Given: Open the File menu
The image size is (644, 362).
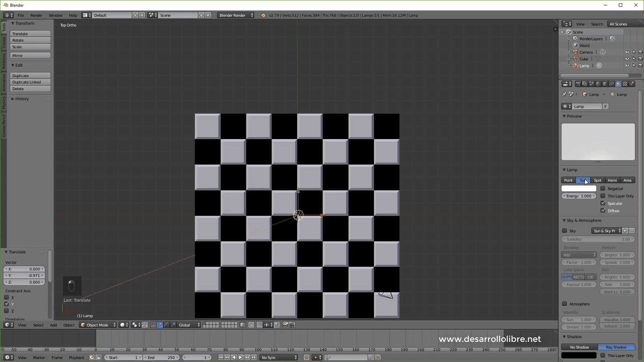Looking at the screenshot, I should click(x=21, y=15).
